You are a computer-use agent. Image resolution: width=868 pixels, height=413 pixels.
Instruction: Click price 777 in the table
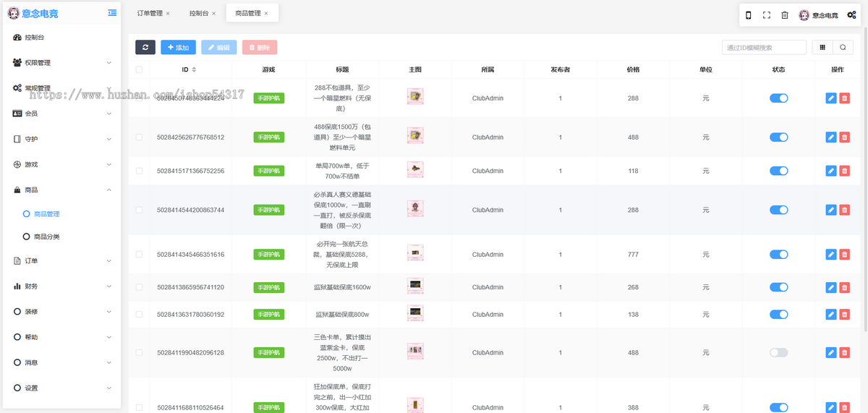pyautogui.click(x=633, y=255)
